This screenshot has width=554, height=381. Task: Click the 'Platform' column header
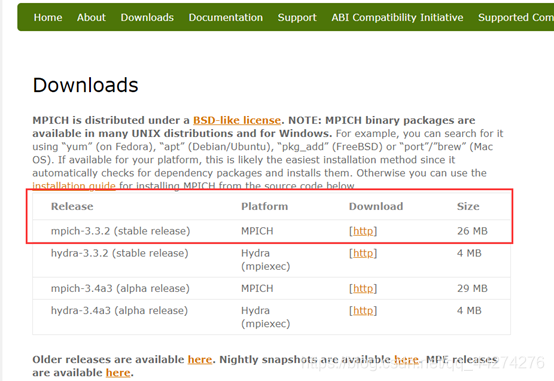coord(264,206)
